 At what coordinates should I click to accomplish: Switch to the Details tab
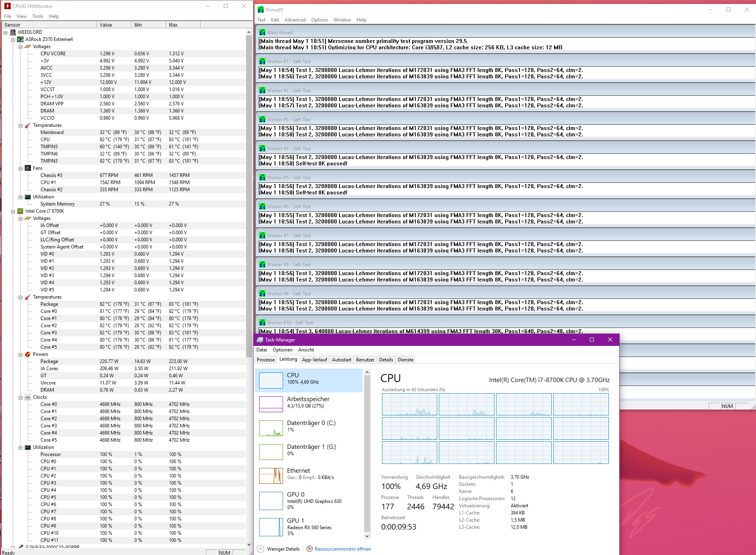coord(386,360)
